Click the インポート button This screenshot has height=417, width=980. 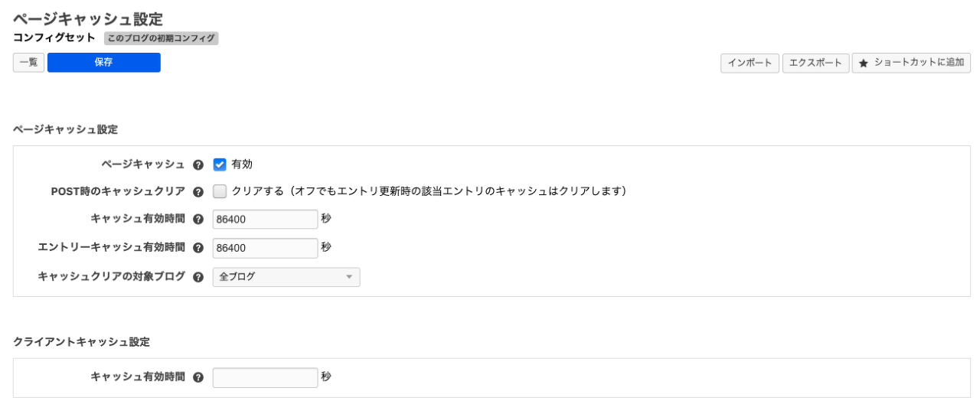[x=750, y=63]
